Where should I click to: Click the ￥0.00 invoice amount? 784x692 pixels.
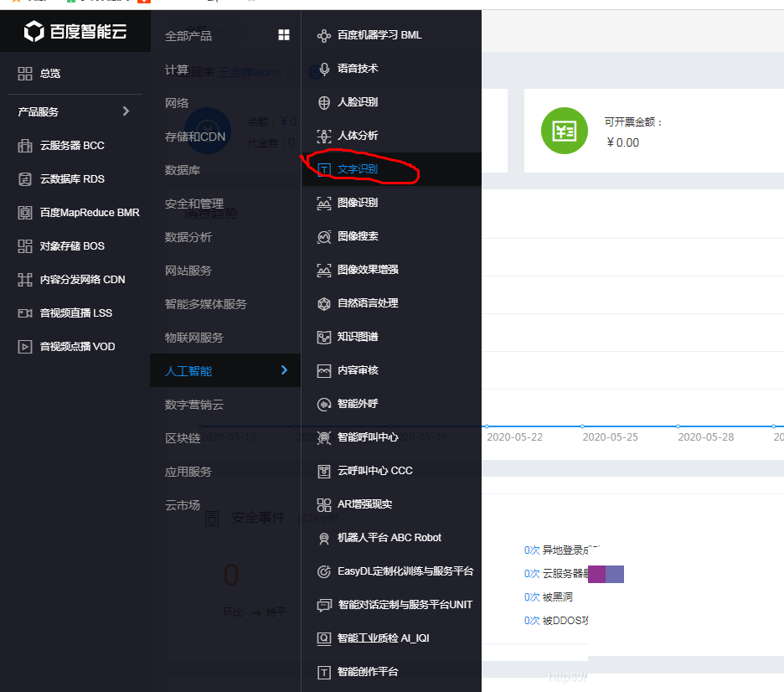click(622, 142)
